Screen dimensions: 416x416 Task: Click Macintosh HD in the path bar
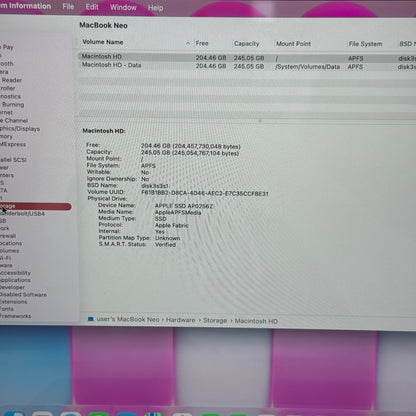coord(256,321)
